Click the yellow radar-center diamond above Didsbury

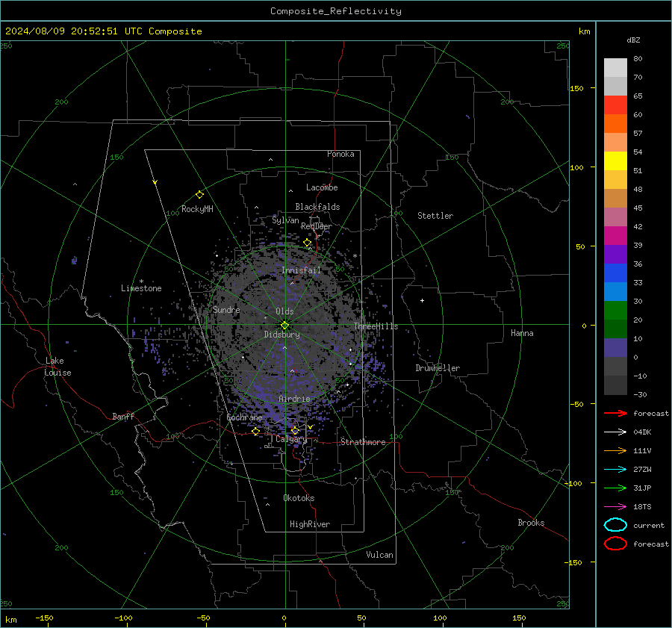[x=284, y=325]
